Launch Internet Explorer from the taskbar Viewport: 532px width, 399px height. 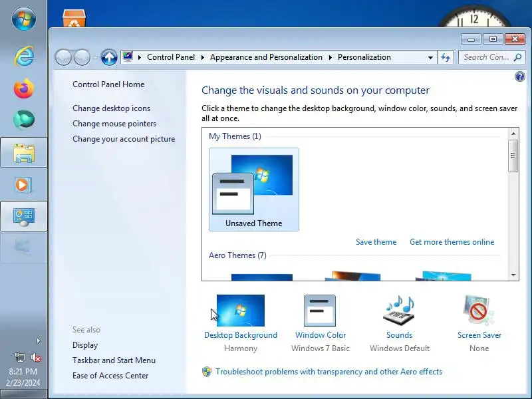pos(23,56)
